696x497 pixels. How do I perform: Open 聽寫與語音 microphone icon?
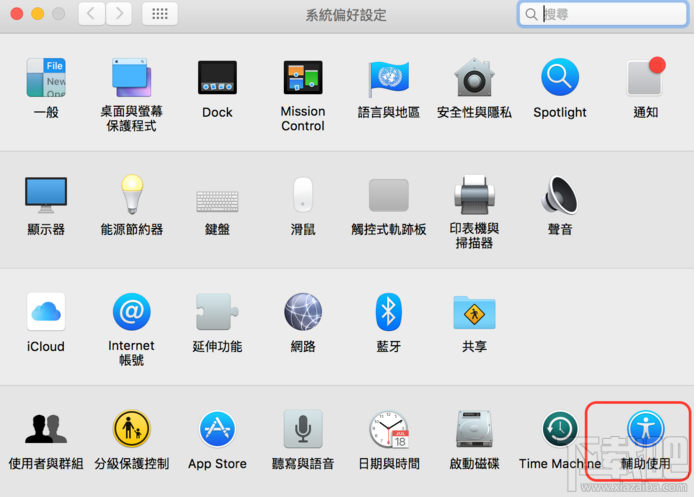click(x=303, y=429)
